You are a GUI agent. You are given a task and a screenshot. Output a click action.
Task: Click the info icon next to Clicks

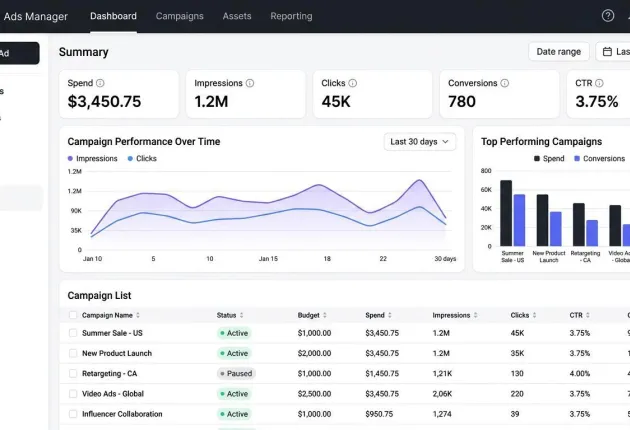pos(352,83)
